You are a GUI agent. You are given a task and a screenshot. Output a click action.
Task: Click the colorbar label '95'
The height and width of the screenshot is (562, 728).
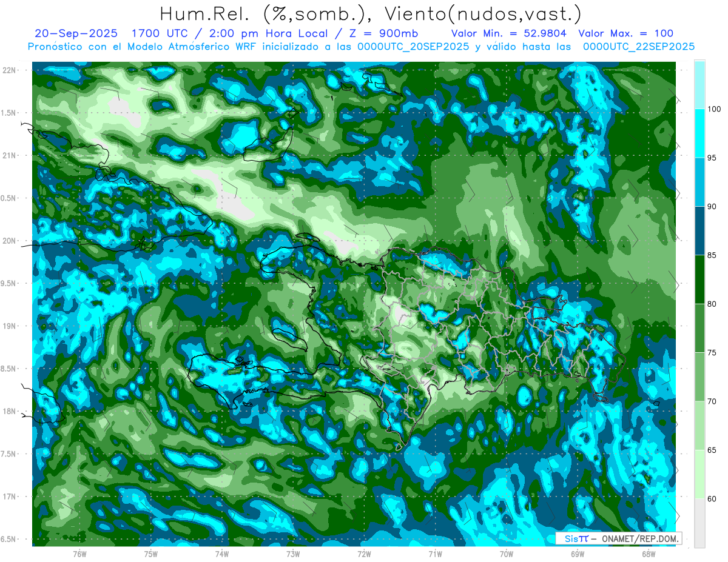pyautogui.click(x=713, y=158)
